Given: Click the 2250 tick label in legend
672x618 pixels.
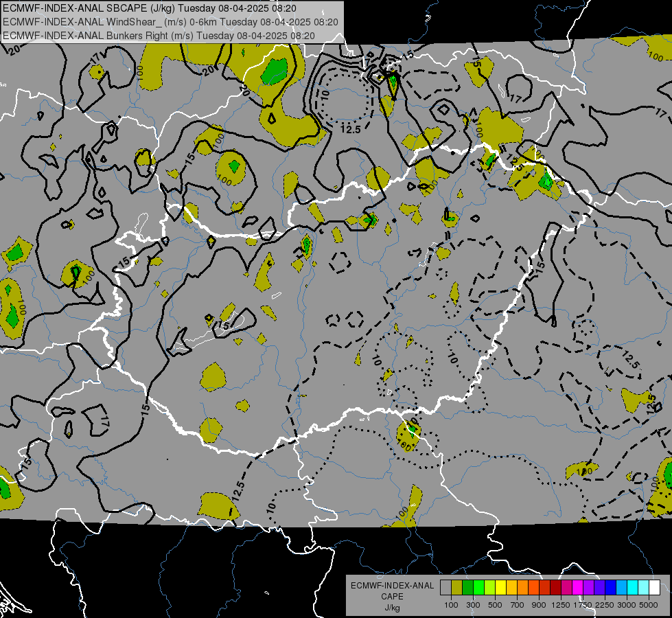Looking at the screenshot, I should [x=605, y=605].
